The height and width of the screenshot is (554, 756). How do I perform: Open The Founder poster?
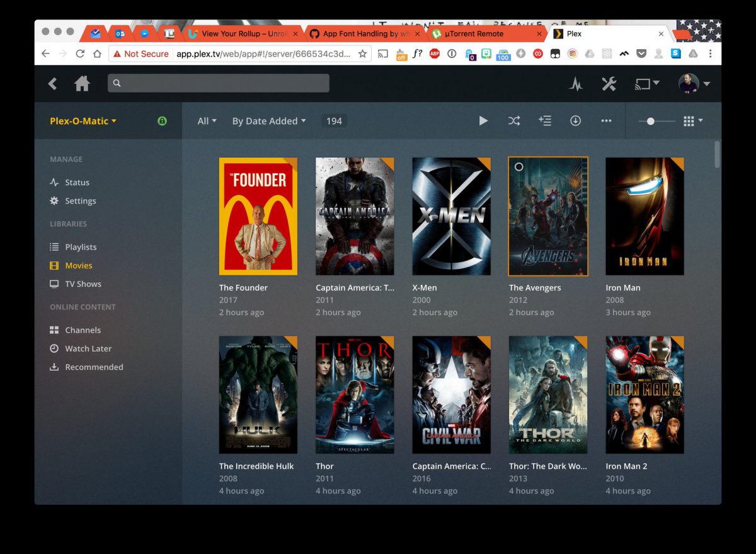point(258,216)
